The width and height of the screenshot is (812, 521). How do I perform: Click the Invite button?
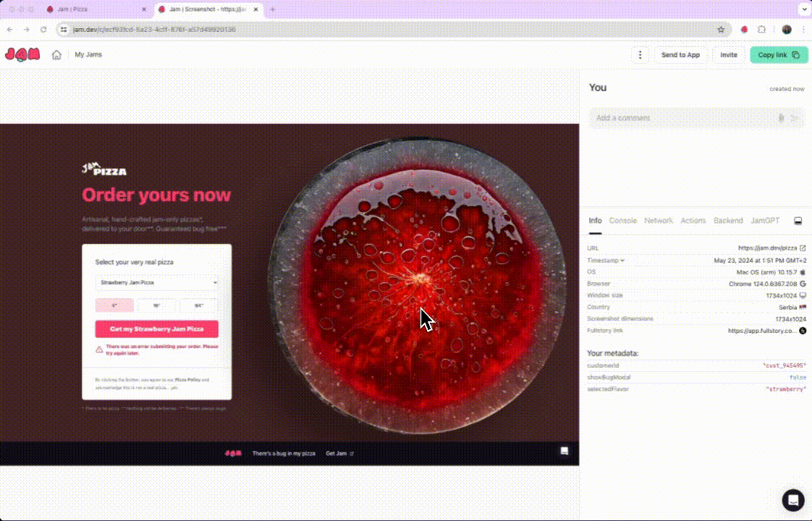[x=729, y=55]
